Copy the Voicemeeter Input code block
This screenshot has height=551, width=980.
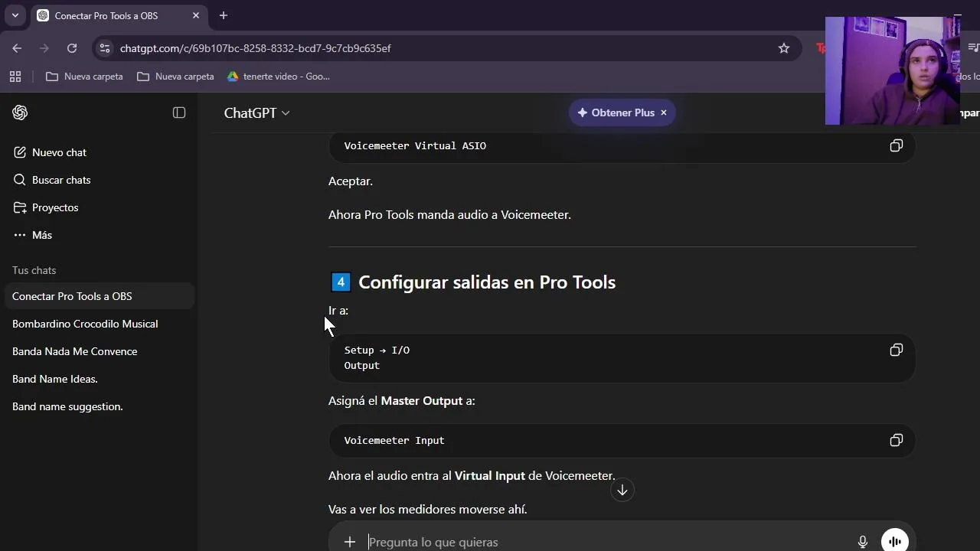pyautogui.click(x=896, y=440)
